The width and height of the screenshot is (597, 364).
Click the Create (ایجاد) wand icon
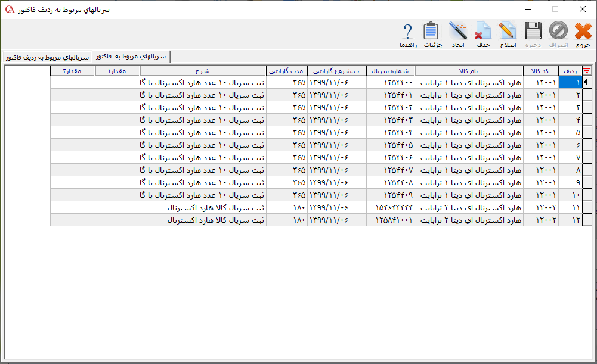(457, 35)
